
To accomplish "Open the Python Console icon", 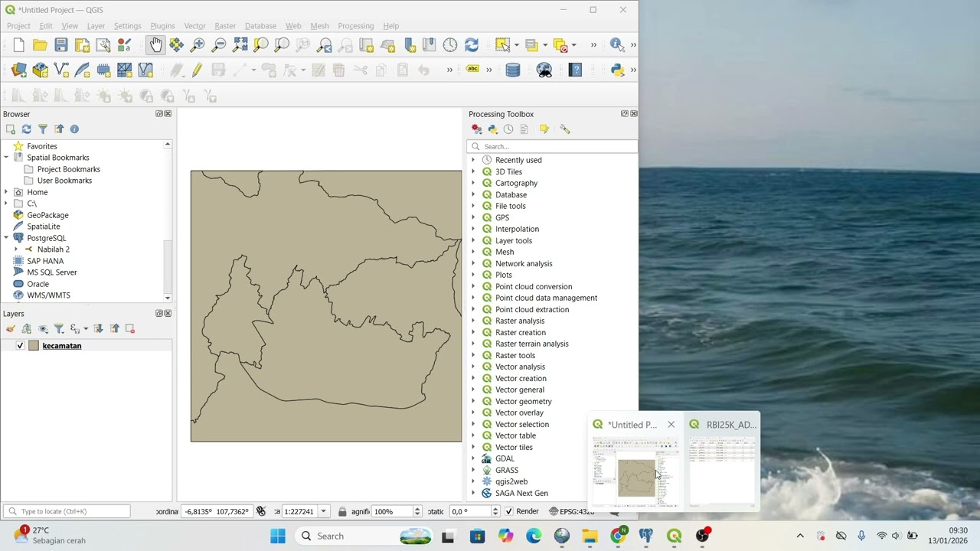I will (617, 70).
